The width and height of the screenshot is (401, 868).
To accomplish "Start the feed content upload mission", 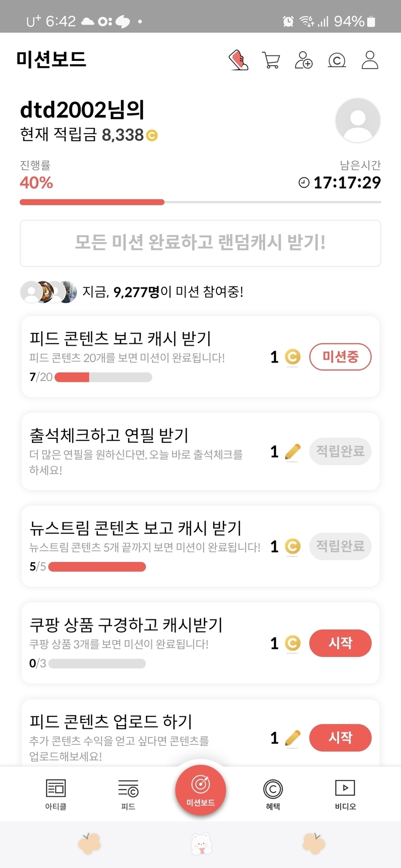I will pos(340,738).
